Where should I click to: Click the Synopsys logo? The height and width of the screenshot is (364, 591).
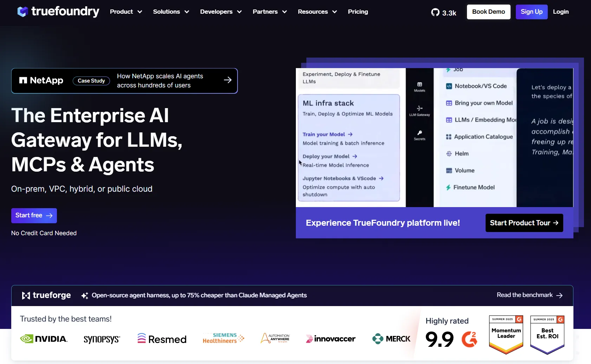pyautogui.click(x=102, y=339)
